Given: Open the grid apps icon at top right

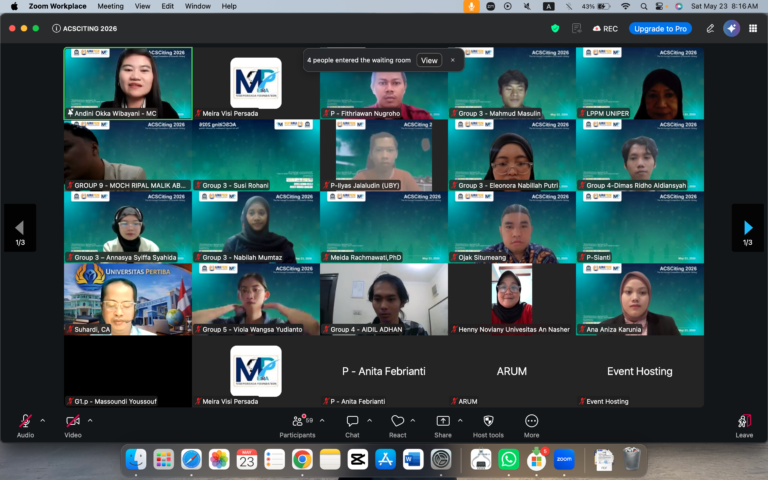Looking at the screenshot, I should point(753,28).
